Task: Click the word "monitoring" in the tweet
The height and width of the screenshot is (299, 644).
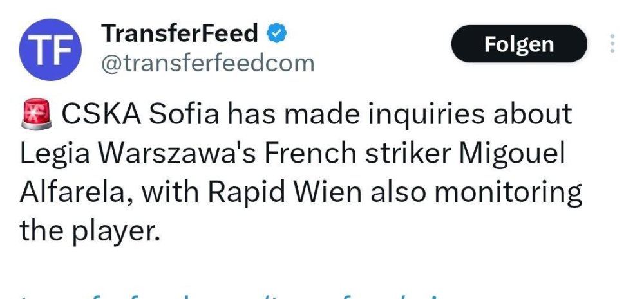Action: click(x=515, y=193)
